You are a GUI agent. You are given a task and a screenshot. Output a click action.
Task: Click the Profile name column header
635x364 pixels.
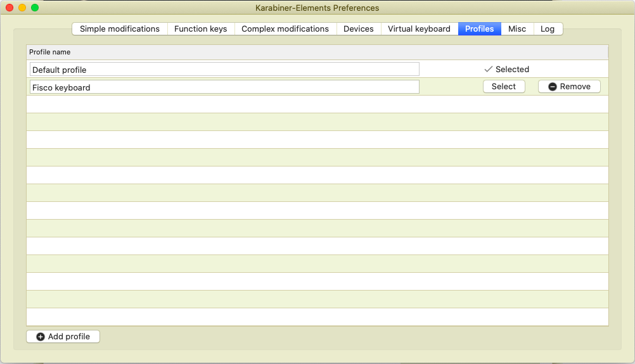coord(317,52)
